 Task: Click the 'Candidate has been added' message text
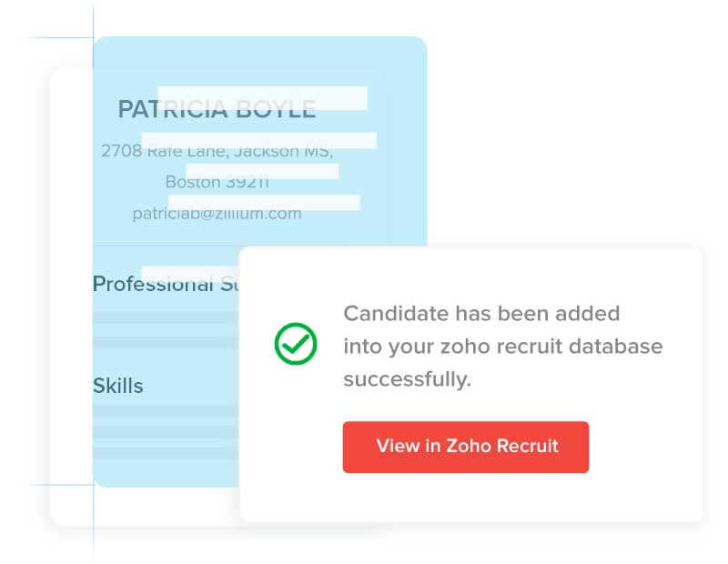(x=481, y=314)
